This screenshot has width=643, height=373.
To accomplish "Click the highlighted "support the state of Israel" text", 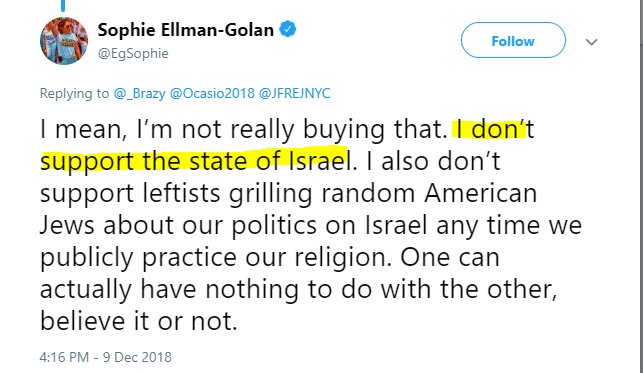I will (x=196, y=161).
